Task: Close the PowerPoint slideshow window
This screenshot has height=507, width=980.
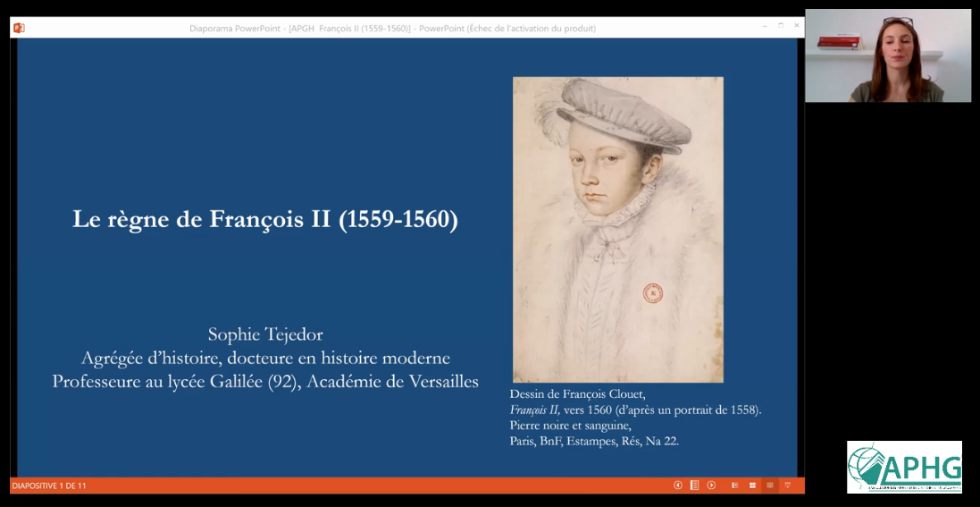Action: tap(796, 26)
